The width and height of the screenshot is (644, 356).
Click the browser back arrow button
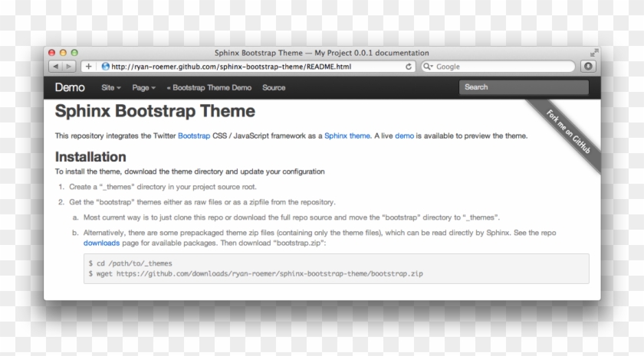[x=54, y=67]
